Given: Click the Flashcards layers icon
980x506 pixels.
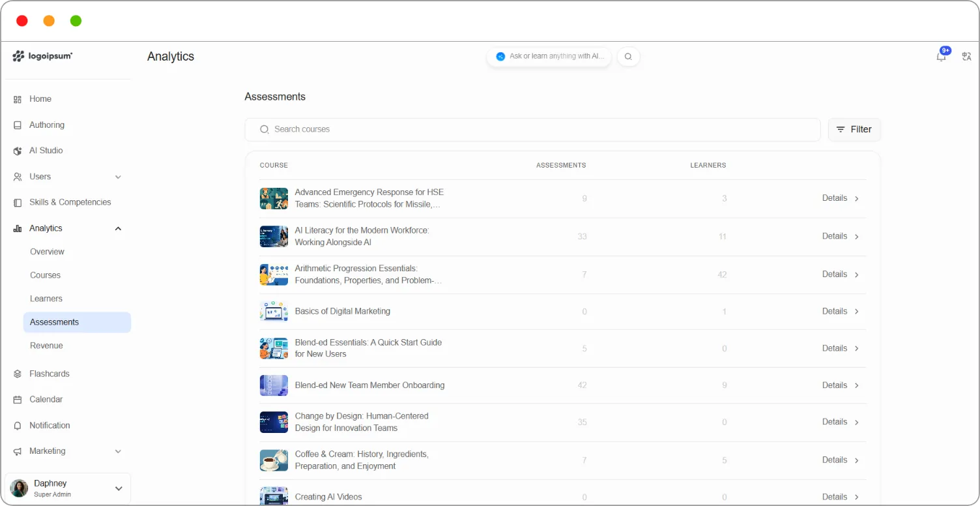Looking at the screenshot, I should pos(18,374).
